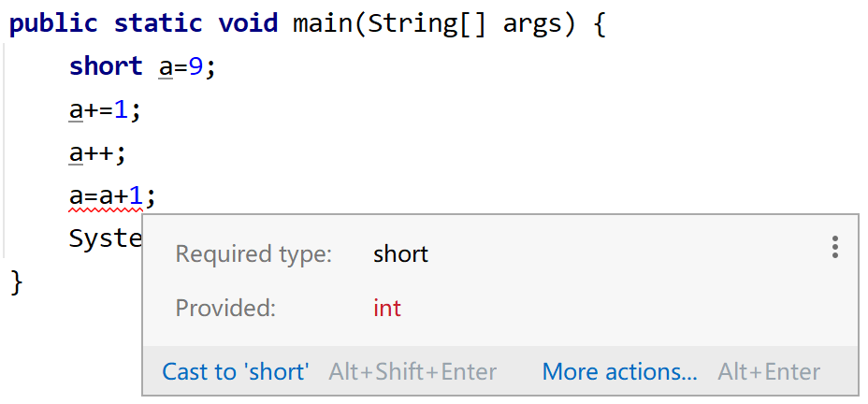Click the red 'int' provided type text

[386, 308]
